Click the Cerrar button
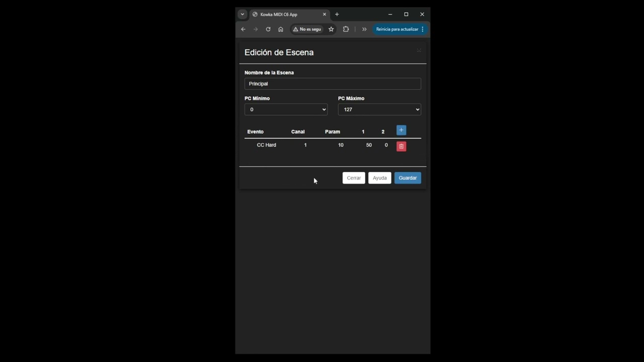This screenshot has height=362, width=644. point(354,178)
